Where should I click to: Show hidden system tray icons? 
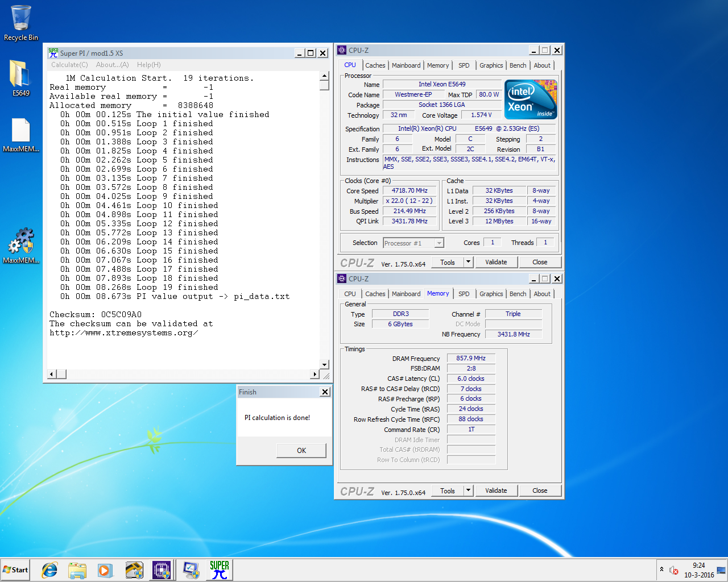tap(661, 569)
